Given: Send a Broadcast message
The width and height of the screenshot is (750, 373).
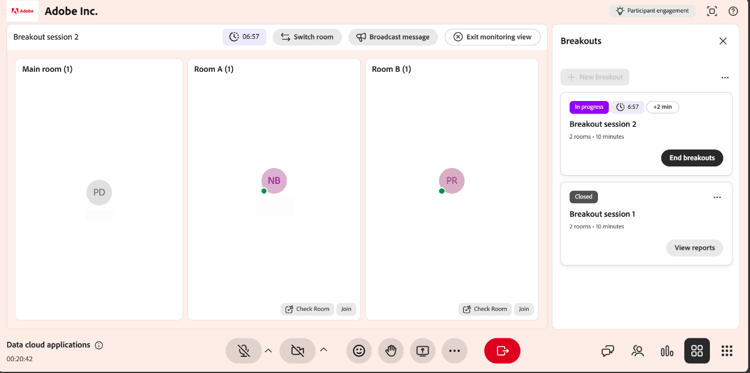Looking at the screenshot, I should [393, 37].
